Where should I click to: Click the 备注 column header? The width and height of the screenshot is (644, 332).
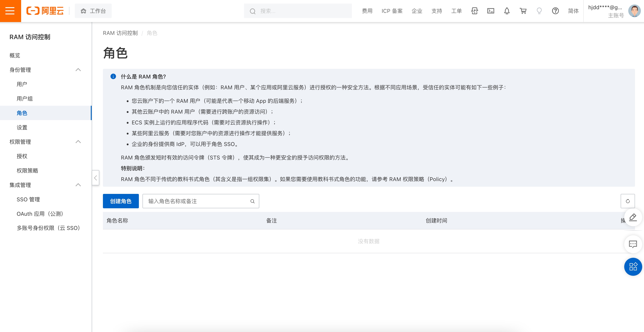pyautogui.click(x=271, y=220)
